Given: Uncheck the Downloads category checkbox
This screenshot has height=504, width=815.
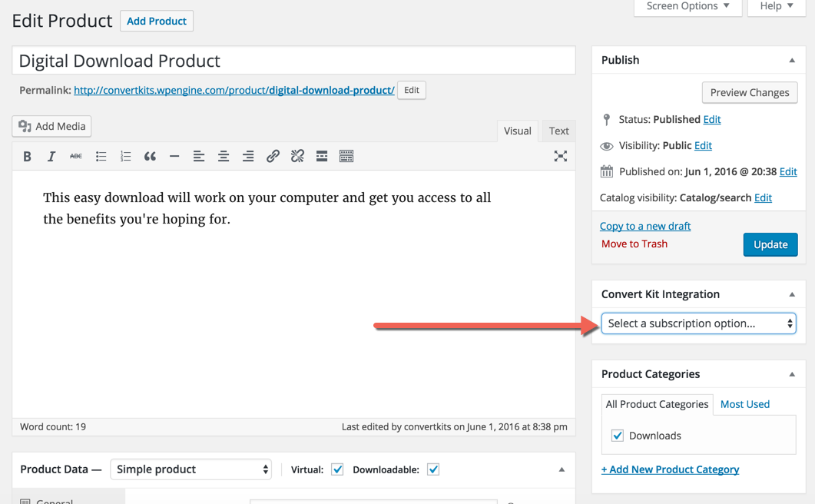Looking at the screenshot, I should [x=618, y=436].
